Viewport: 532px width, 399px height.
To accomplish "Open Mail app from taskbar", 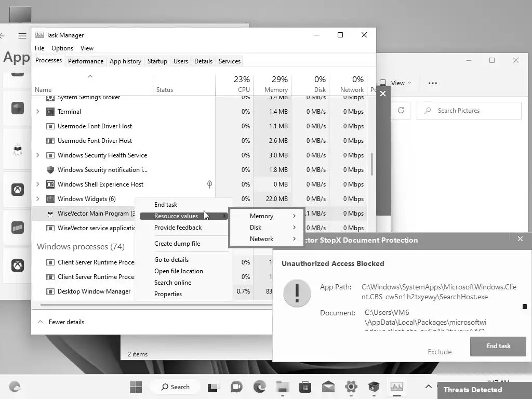I will (328, 387).
